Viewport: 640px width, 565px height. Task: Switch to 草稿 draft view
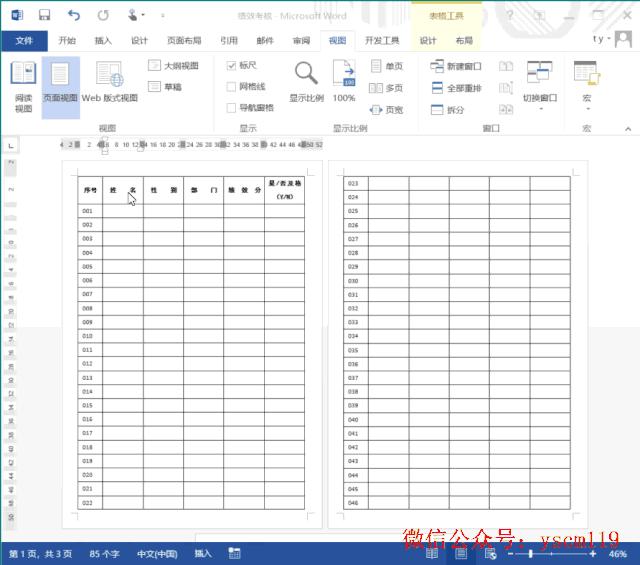coord(165,87)
